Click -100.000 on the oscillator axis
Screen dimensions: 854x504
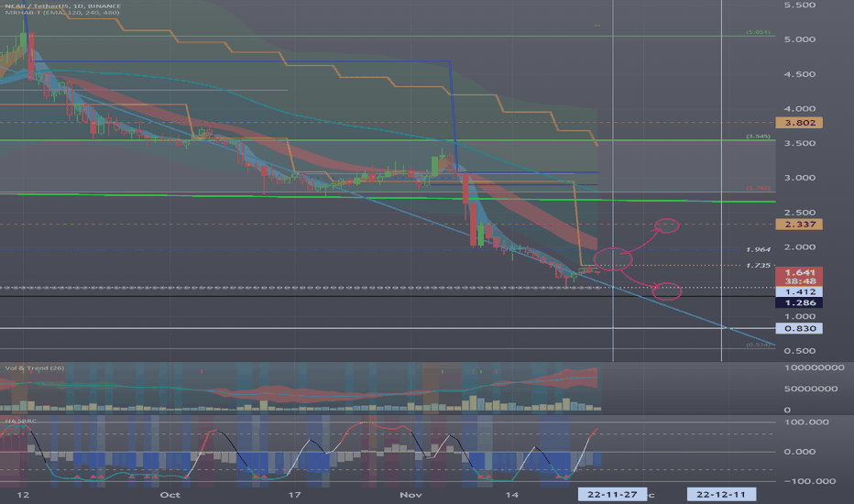coord(809,481)
